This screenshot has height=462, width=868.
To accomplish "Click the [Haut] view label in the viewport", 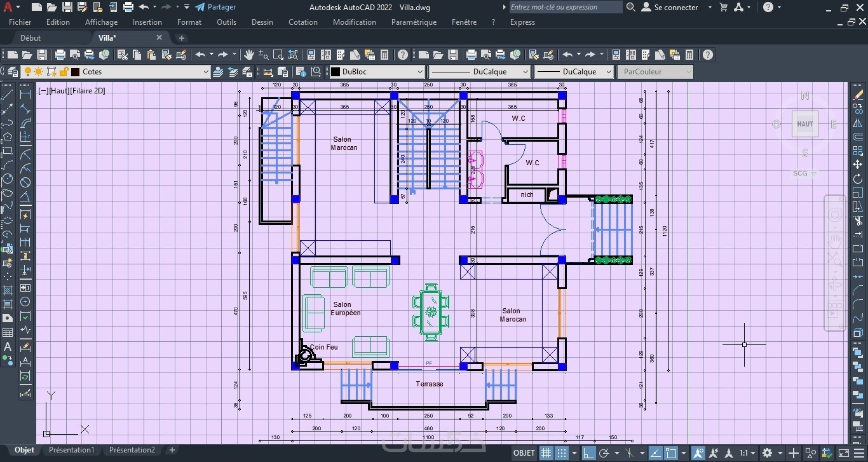I will [59, 91].
